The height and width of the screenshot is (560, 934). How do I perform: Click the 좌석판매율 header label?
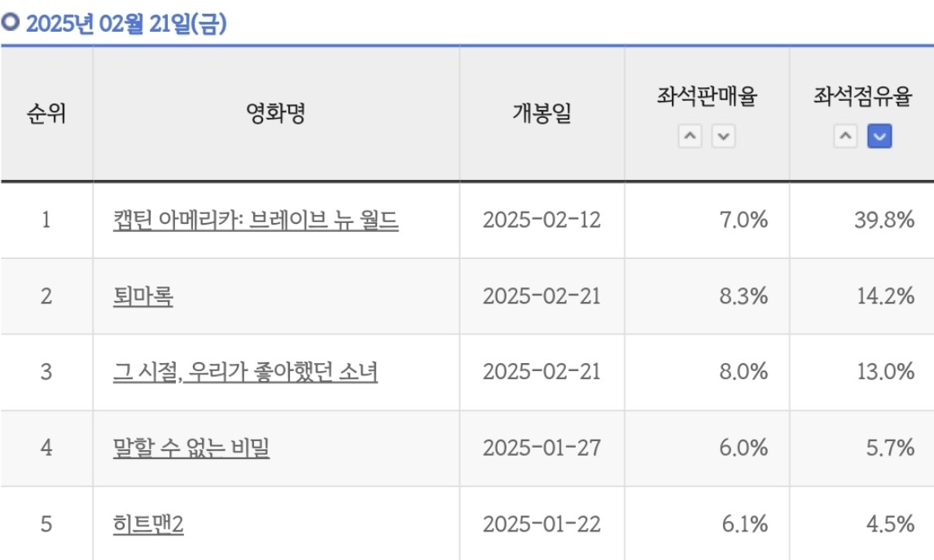pyautogui.click(x=707, y=98)
